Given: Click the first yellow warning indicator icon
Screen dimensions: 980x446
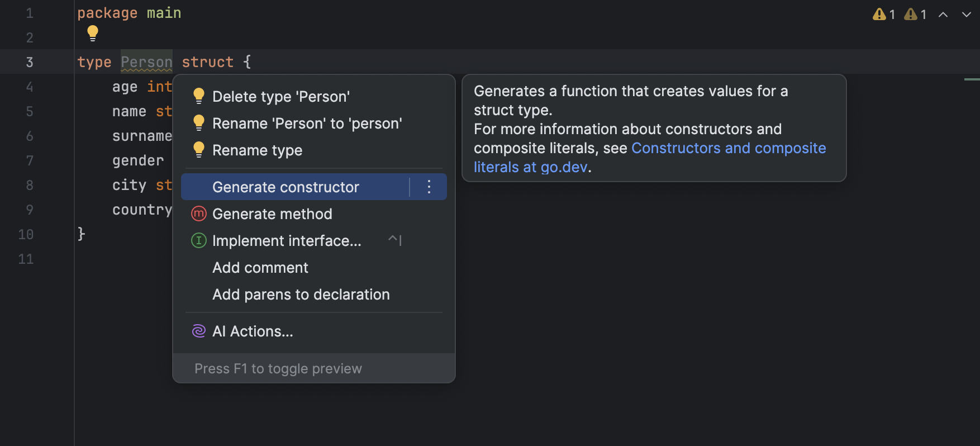Looking at the screenshot, I should click(x=879, y=15).
